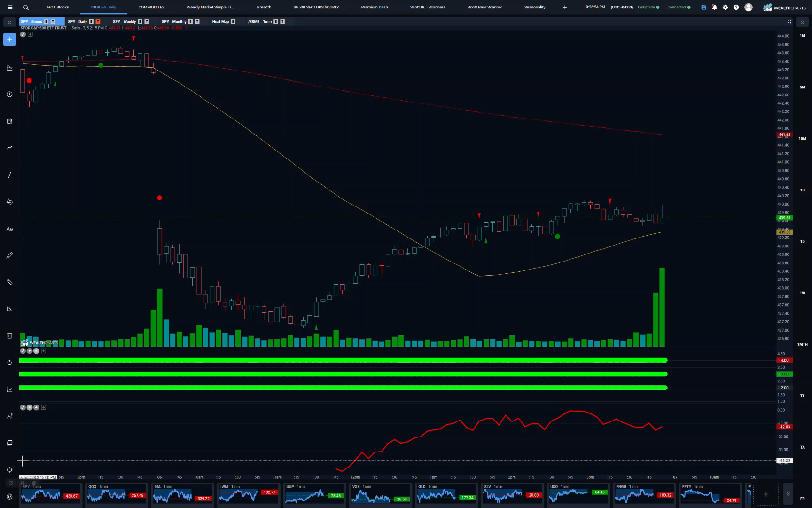Move the red oscillator pane up
812x508 pixels.
pos(36,407)
